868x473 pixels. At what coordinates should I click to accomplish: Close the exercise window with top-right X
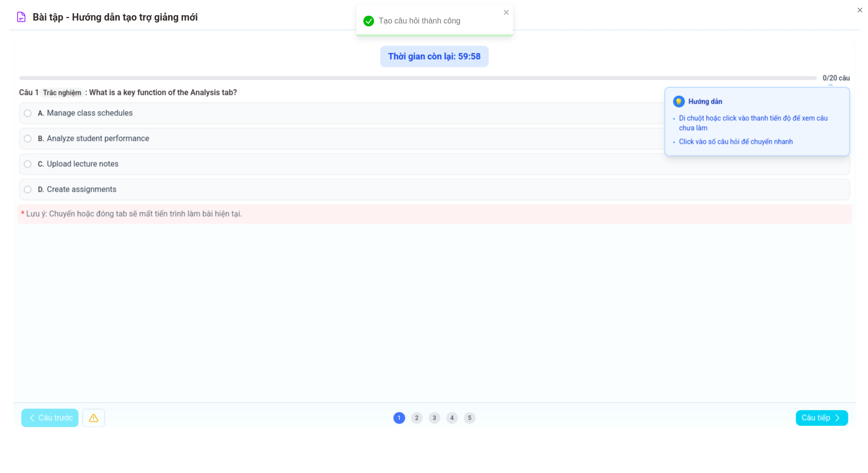point(860,10)
